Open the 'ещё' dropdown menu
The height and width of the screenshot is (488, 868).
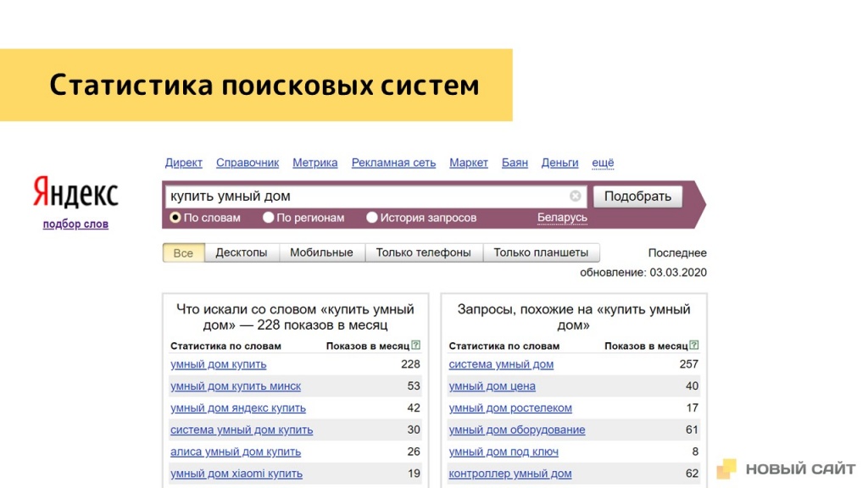click(x=604, y=163)
